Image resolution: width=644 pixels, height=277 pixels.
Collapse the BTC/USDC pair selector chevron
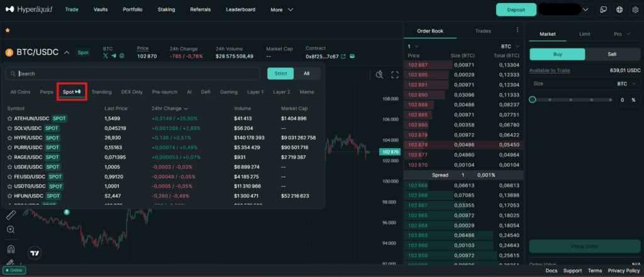pos(67,53)
